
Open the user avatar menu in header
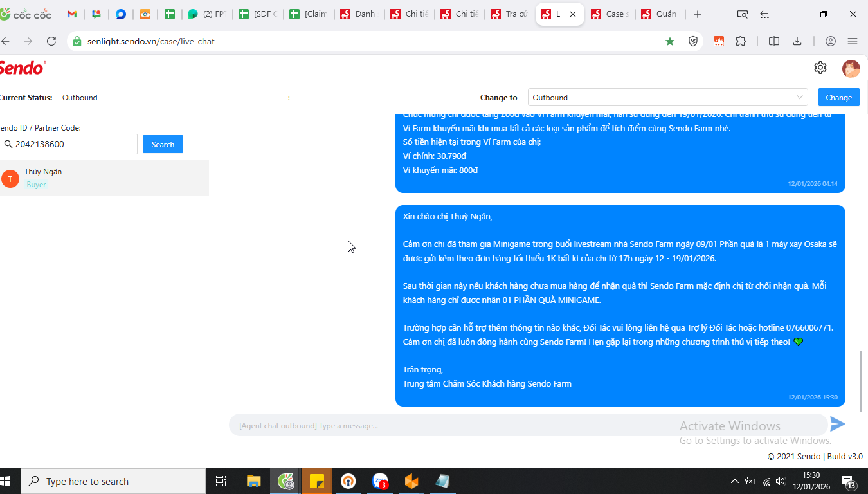tap(851, 68)
